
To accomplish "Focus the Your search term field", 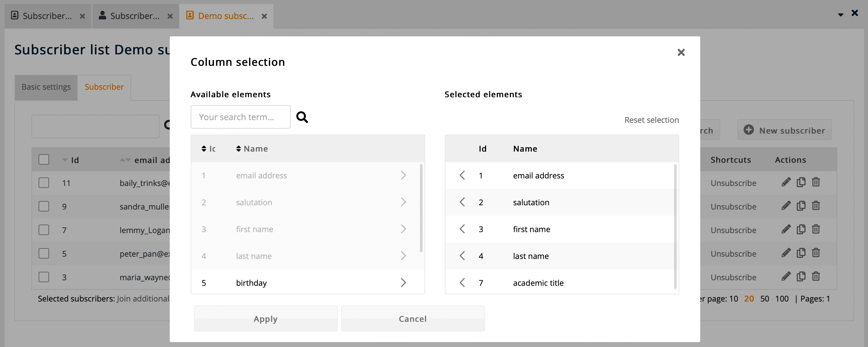I will 241,117.
